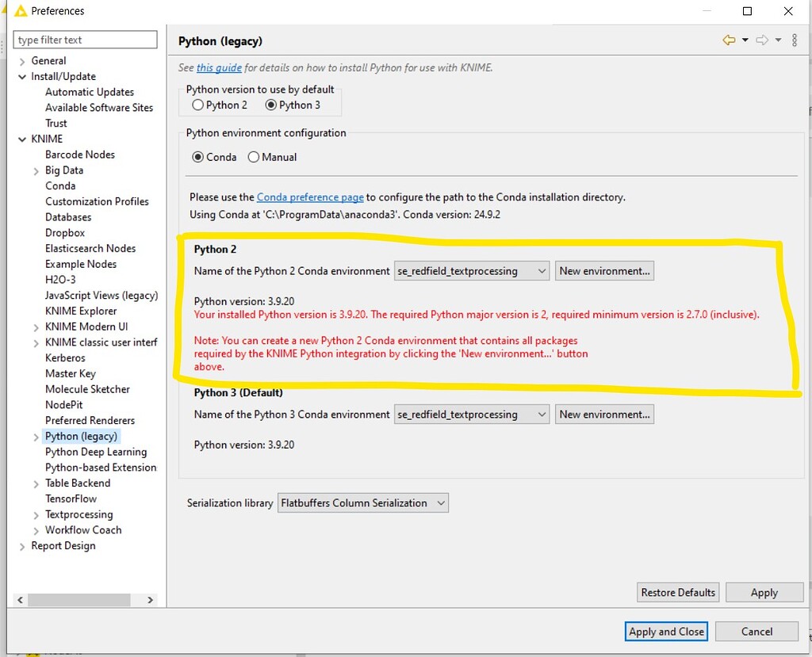The height and width of the screenshot is (657, 812).
Task: Expand the Big Data tree entry
Action: (x=36, y=170)
